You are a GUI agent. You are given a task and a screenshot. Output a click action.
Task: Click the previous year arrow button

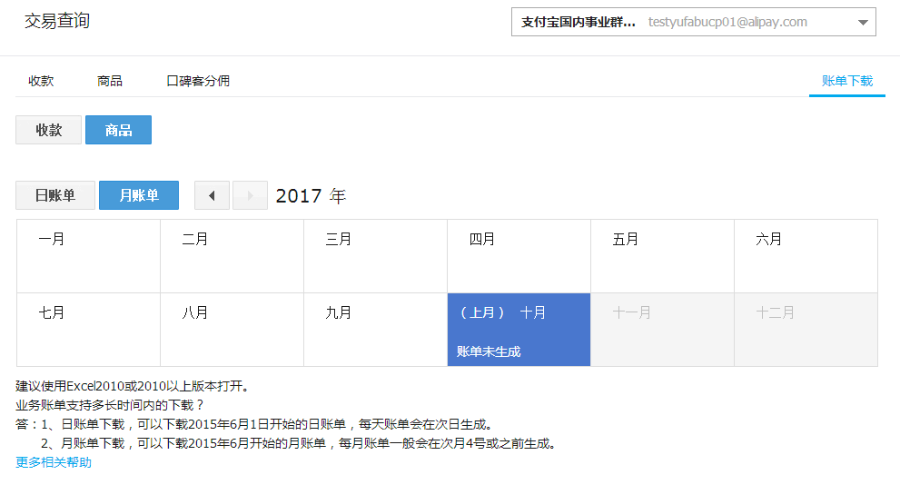point(212,196)
